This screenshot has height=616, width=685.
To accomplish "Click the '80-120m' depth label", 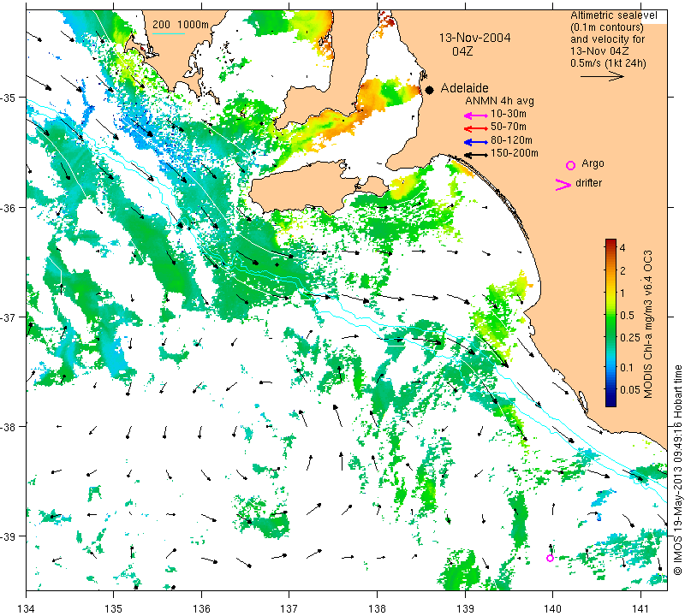I will click(511, 140).
